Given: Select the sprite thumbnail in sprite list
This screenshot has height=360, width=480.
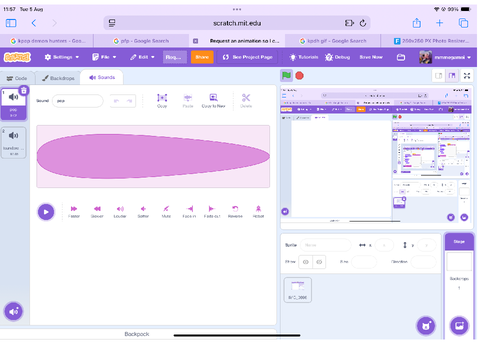Looking at the screenshot, I should (x=298, y=290).
